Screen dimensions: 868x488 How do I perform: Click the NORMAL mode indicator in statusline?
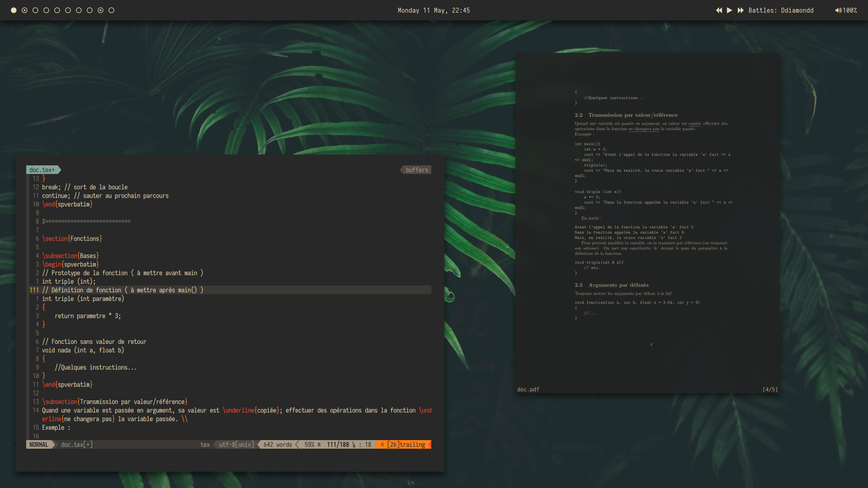[39, 445]
